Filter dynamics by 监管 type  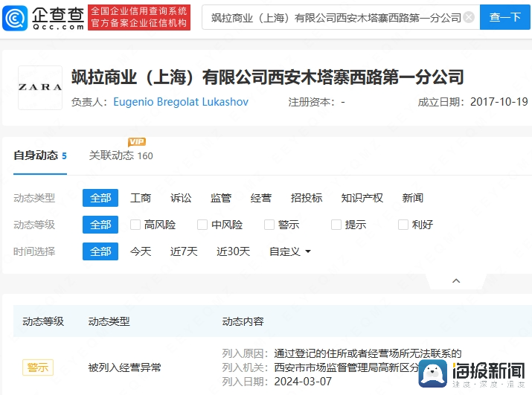tap(221, 198)
